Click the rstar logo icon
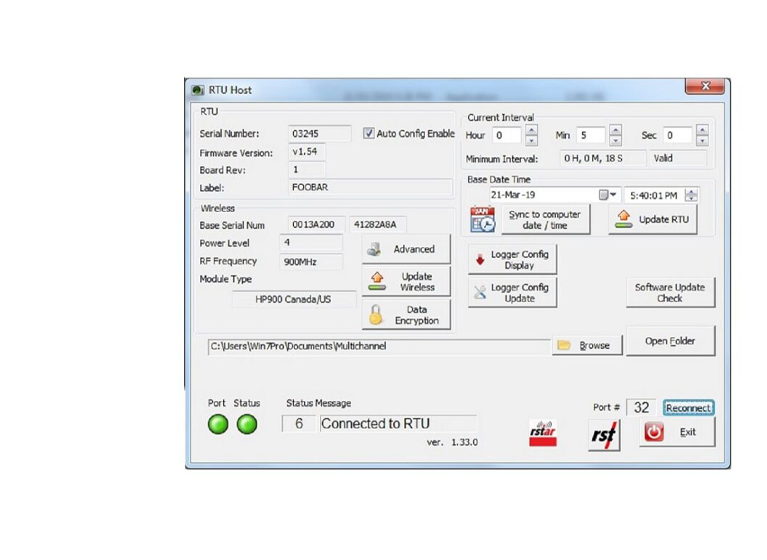 [543, 433]
